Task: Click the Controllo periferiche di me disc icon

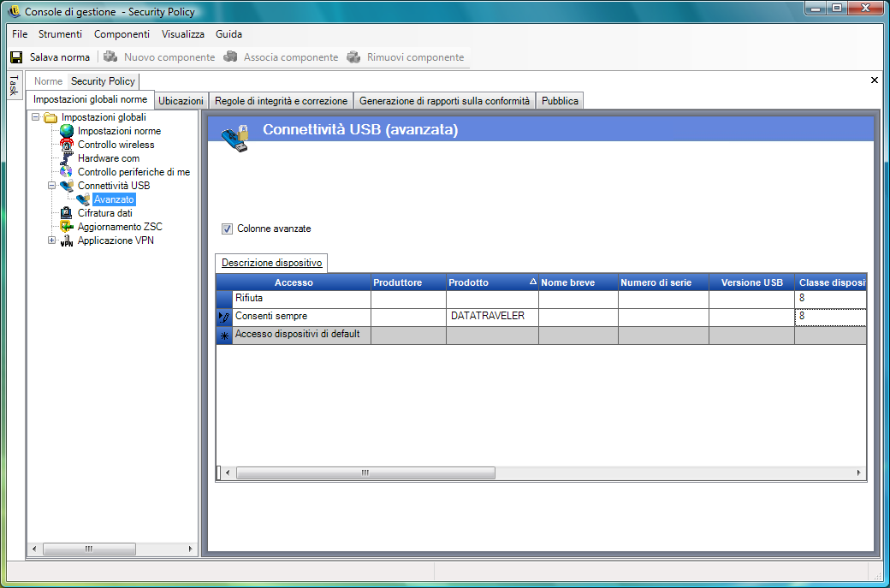Action: click(x=67, y=172)
